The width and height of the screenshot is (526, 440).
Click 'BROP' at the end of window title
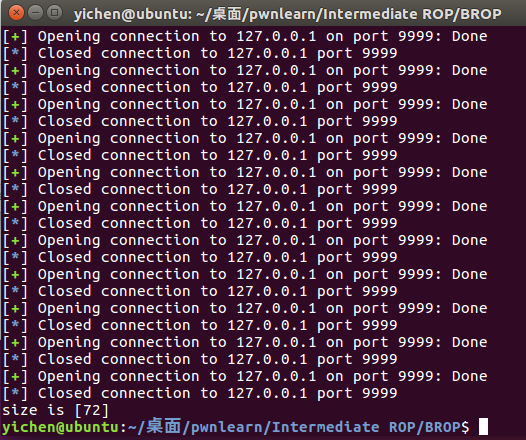pyautogui.click(x=481, y=14)
